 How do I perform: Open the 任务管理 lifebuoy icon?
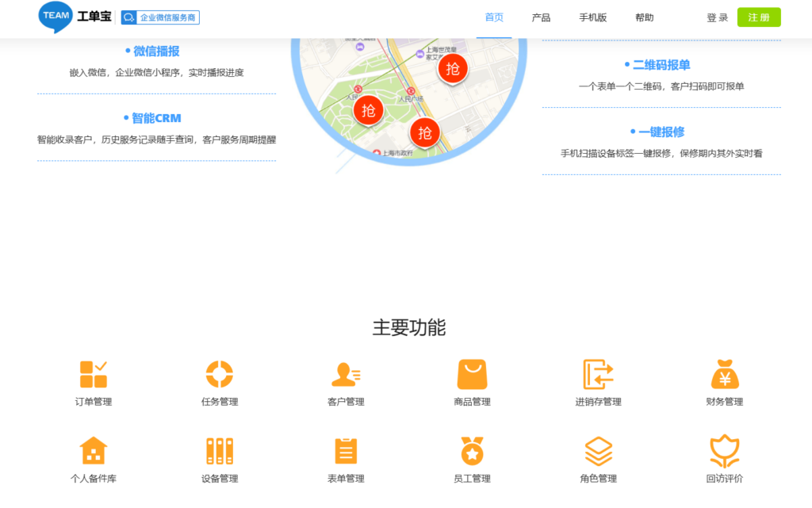point(220,374)
